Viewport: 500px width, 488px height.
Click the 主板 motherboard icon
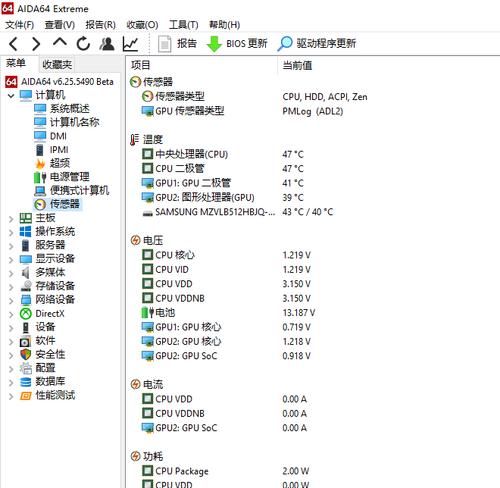tap(26, 218)
